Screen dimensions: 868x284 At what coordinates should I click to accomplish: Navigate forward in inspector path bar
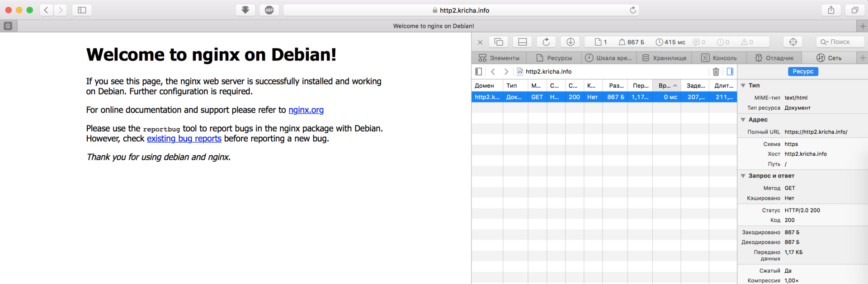(x=506, y=71)
